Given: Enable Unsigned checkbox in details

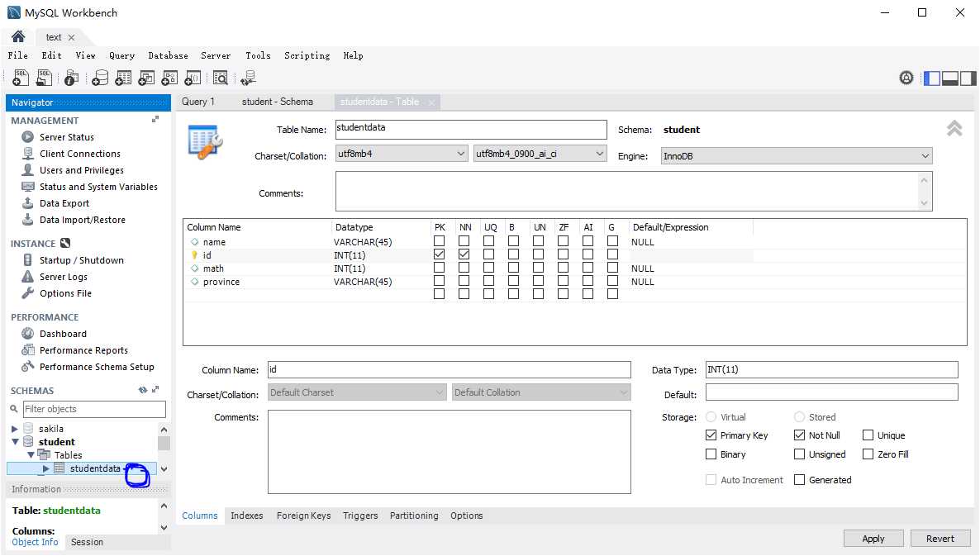Looking at the screenshot, I should click(799, 454).
